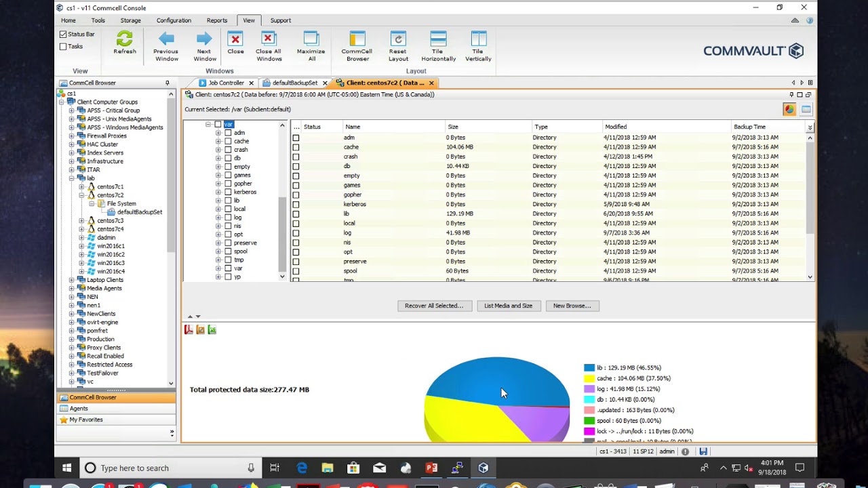Collapse the lab group node
This screenshot has width=868, height=488.
pyautogui.click(x=71, y=178)
